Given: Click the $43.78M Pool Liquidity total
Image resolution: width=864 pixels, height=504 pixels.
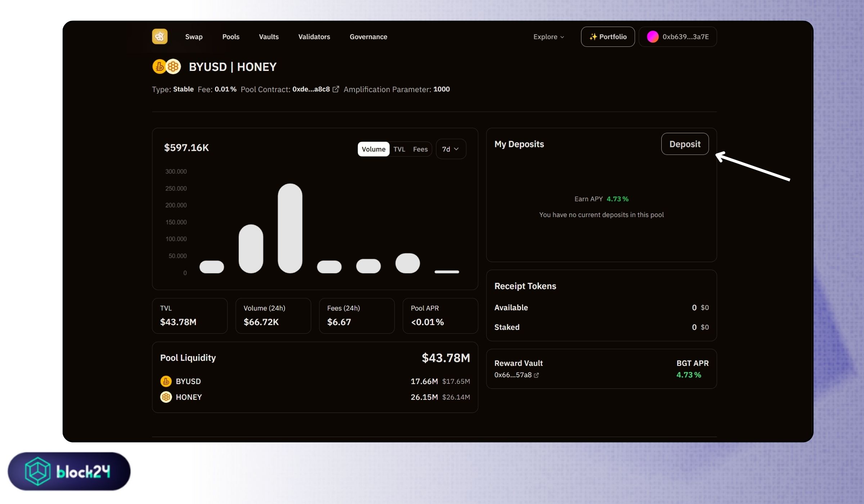Looking at the screenshot, I should tap(446, 358).
